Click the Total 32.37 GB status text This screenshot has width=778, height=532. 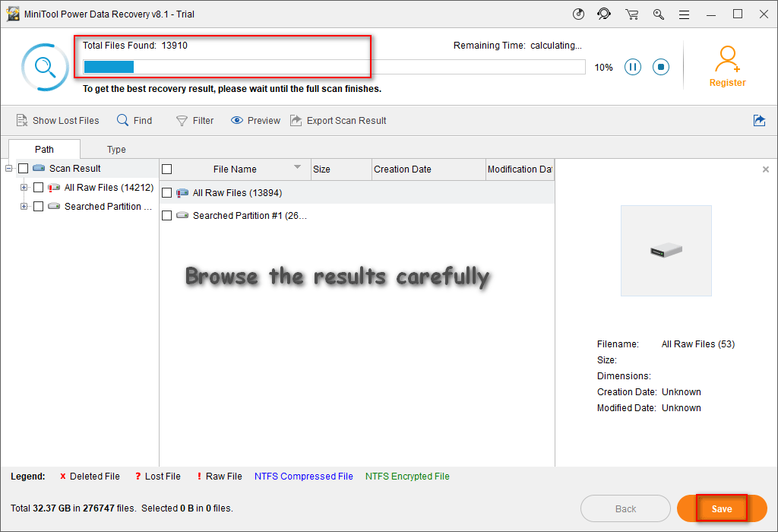[122, 508]
